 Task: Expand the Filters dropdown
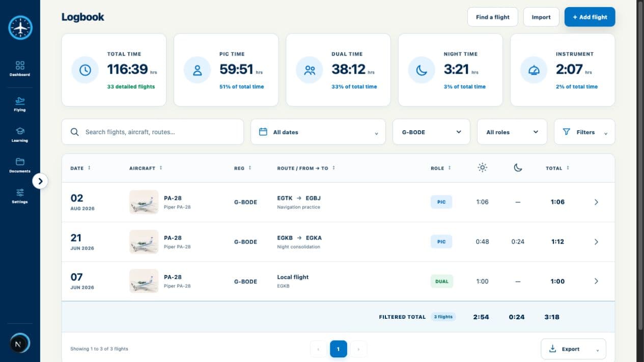click(584, 132)
